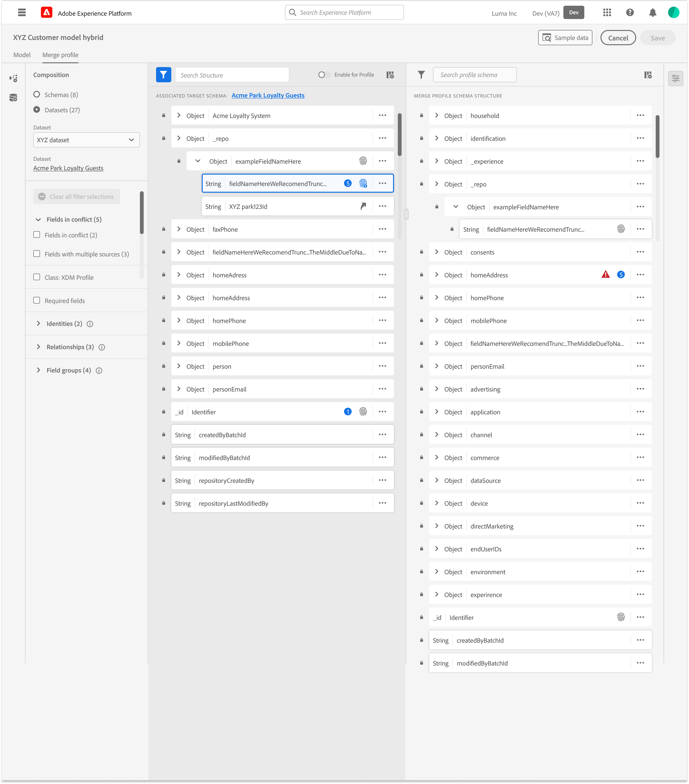Select the Schemas (8) radio option
The height and width of the screenshot is (784, 689).
click(37, 94)
